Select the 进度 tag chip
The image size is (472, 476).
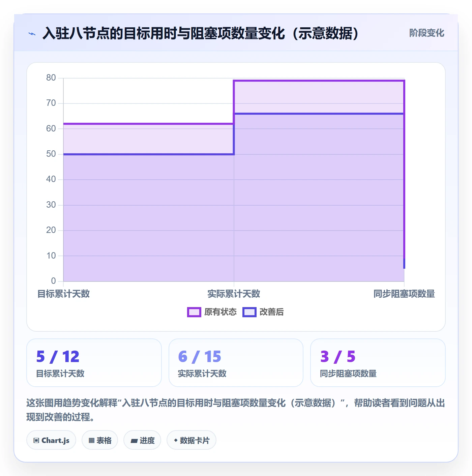142,440
